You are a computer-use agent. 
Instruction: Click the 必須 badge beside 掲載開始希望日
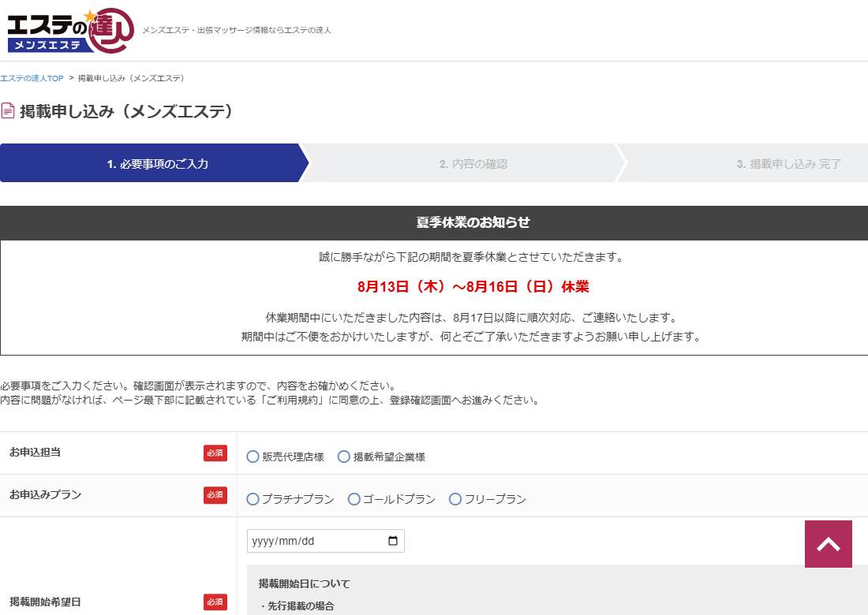[x=215, y=602]
